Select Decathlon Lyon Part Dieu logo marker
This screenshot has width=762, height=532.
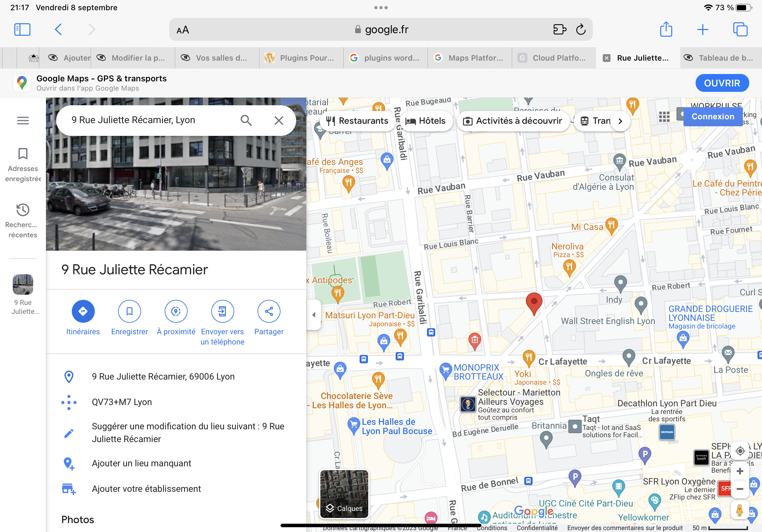point(667,432)
